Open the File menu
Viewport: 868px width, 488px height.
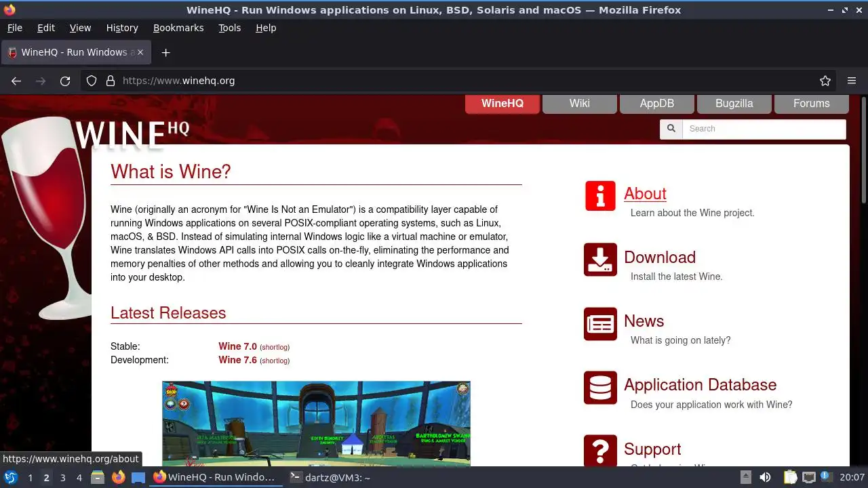click(15, 28)
